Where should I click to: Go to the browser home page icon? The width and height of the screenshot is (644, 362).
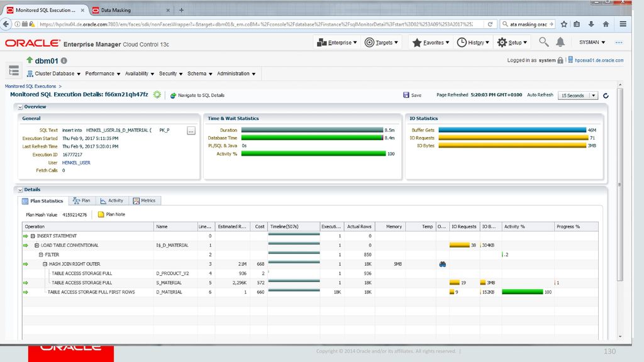click(606, 25)
